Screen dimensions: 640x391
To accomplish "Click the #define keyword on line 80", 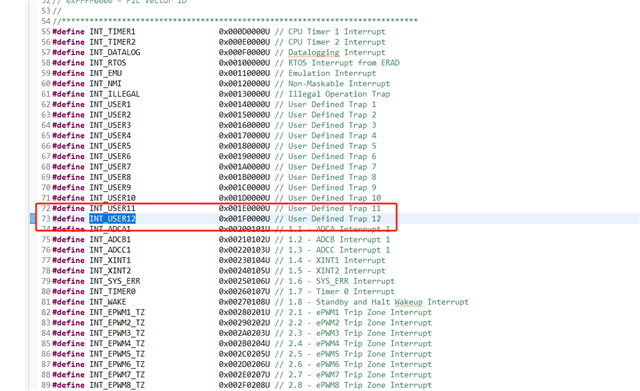I will coord(68,292).
